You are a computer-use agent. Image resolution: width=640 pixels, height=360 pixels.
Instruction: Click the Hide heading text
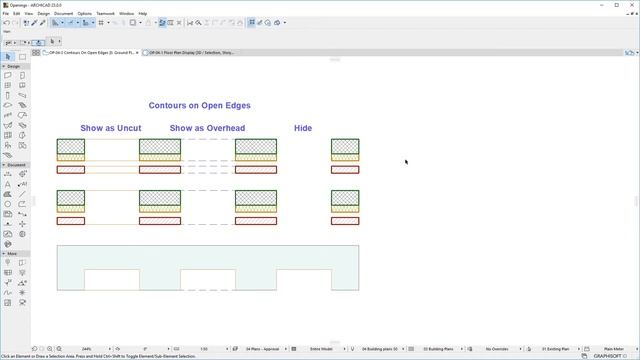[x=303, y=128]
